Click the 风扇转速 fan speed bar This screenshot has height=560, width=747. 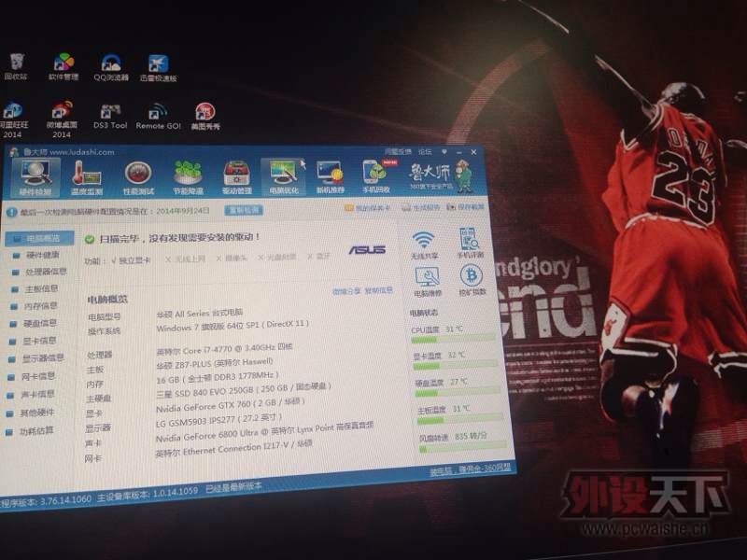tap(463, 447)
